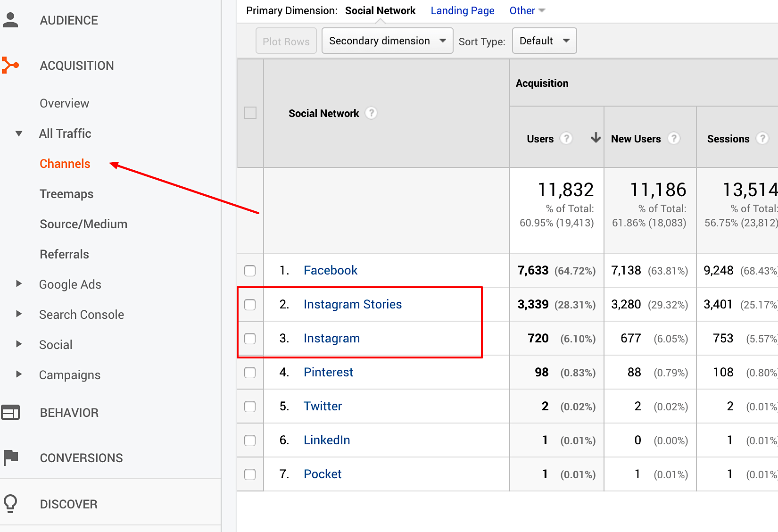
Task: Check the Instagram Stories row checkbox
Action: 250,305
